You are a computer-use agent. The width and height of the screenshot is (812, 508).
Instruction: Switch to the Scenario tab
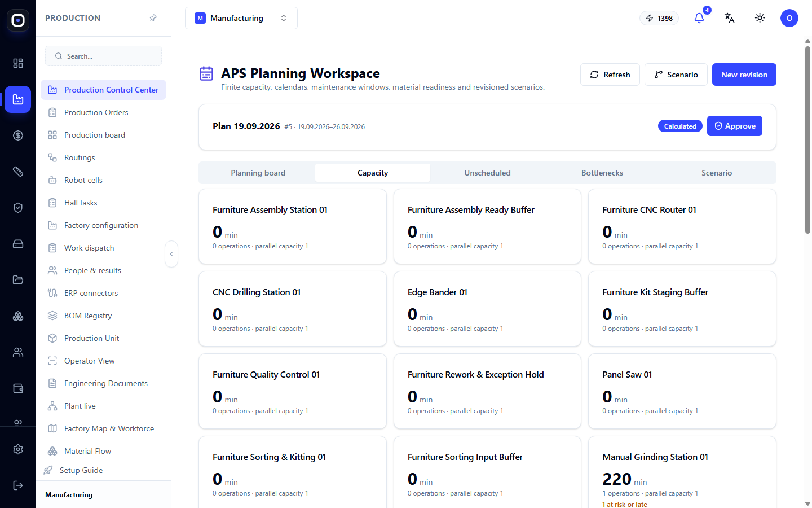point(717,173)
